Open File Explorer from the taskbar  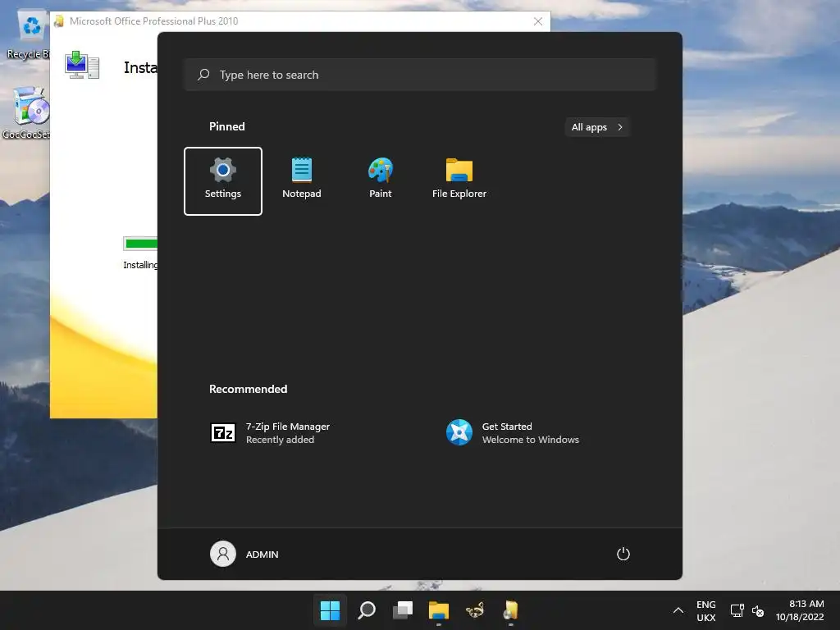click(x=439, y=610)
